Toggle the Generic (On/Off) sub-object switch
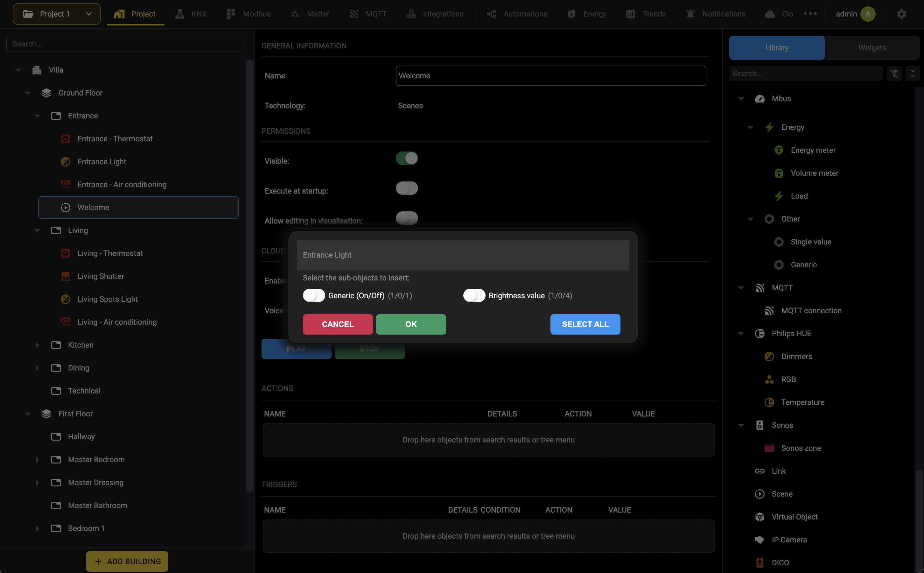This screenshot has height=573, width=924. pos(314,296)
